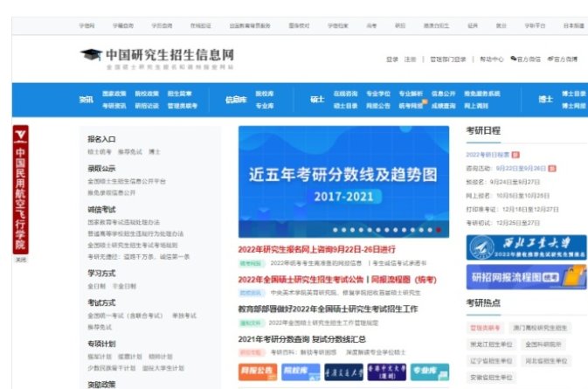Open 专业库 in the blue nav bar

265,106
